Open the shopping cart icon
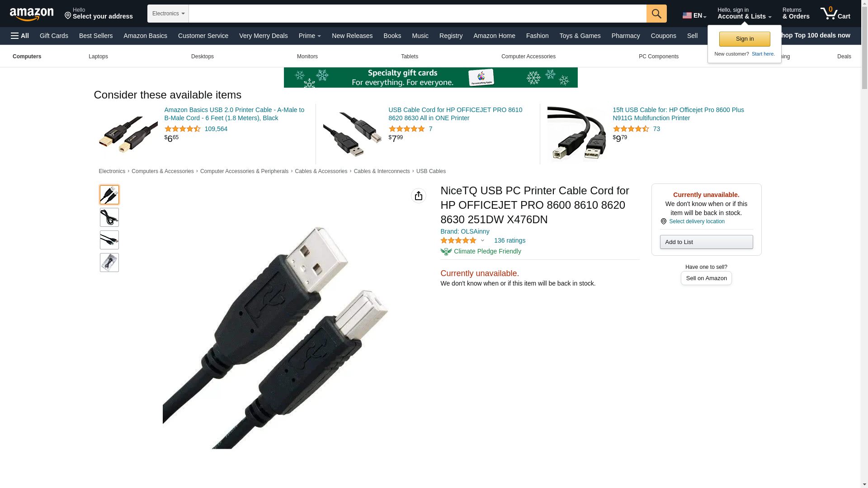 pyautogui.click(x=835, y=14)
